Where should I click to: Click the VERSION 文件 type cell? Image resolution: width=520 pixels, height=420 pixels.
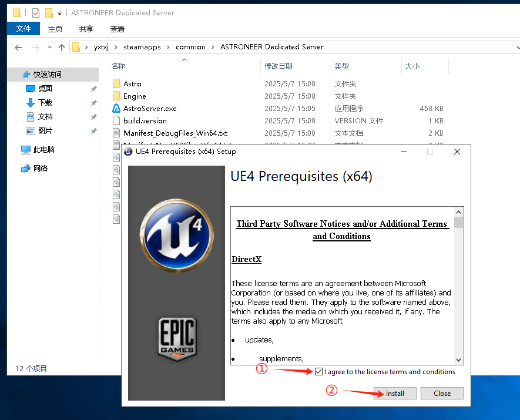pos(359,120)
